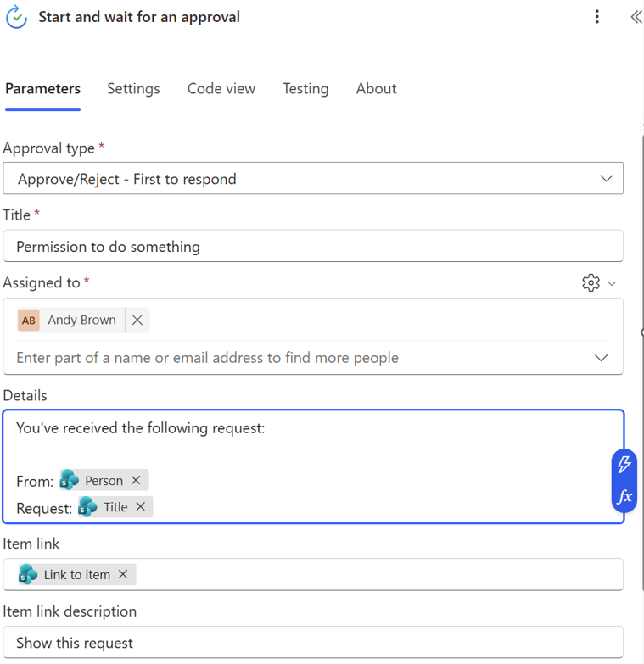This screenshot has height=664, width=644.
Task: Click the Item link description field
Action: pyautogui.click(x=313, y=643)
